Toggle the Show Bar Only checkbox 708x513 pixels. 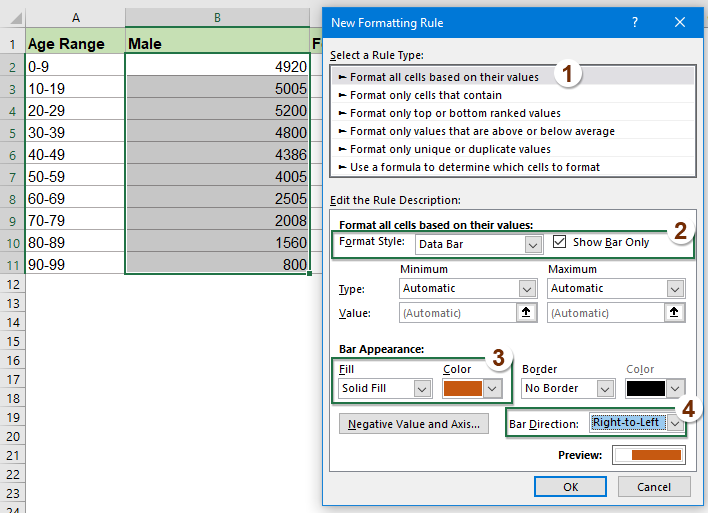pos(560,242)
